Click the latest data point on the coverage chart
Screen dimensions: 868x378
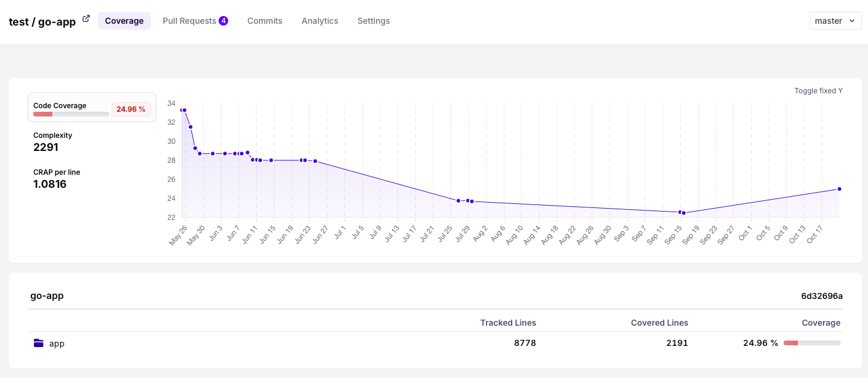(839, 189)
